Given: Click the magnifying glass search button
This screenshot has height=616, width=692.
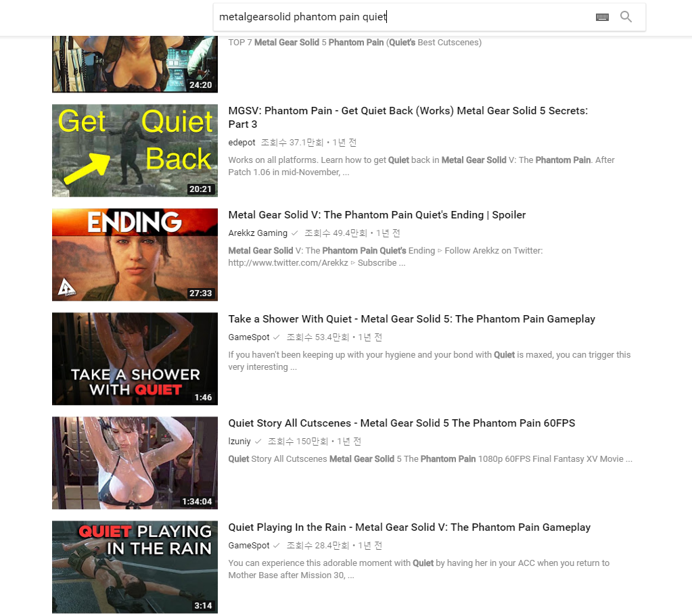Looking at the screenshot, I should 626,17.
